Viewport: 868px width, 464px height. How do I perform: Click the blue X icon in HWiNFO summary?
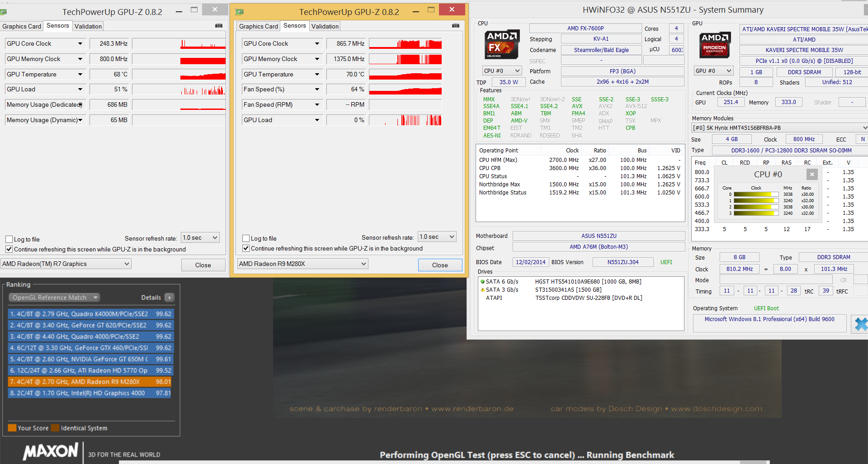pos(860,324)
